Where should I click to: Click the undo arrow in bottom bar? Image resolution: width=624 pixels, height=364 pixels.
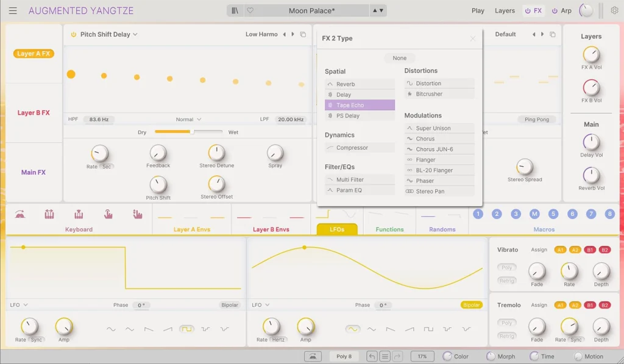(372, 357)
